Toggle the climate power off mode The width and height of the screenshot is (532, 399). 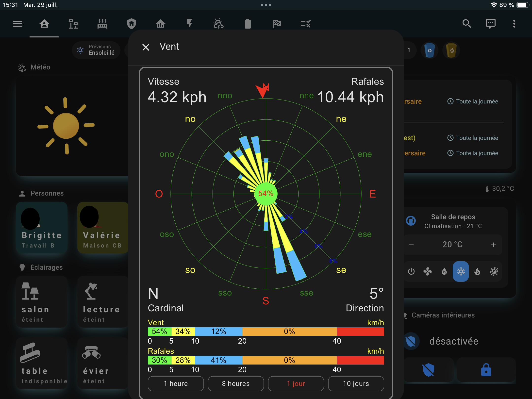click(x=411, y=271)
